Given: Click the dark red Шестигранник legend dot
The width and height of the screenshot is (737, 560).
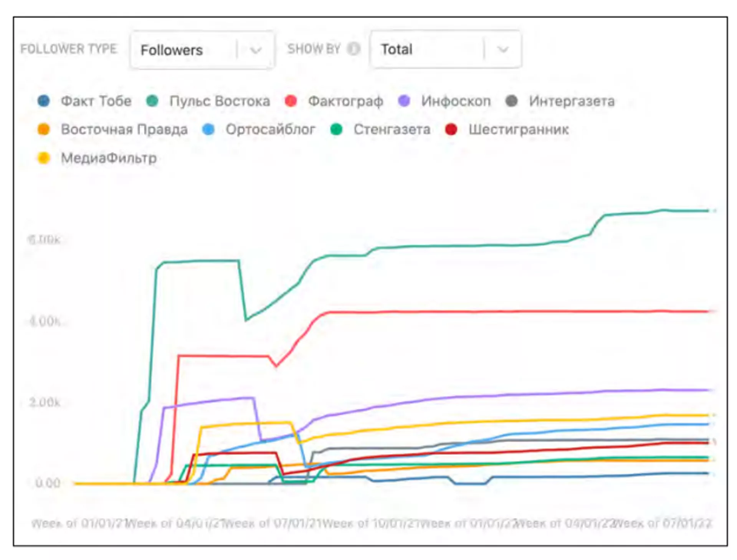Looking at the screenshot, I should pyautogui.click(x=451, y=129).
